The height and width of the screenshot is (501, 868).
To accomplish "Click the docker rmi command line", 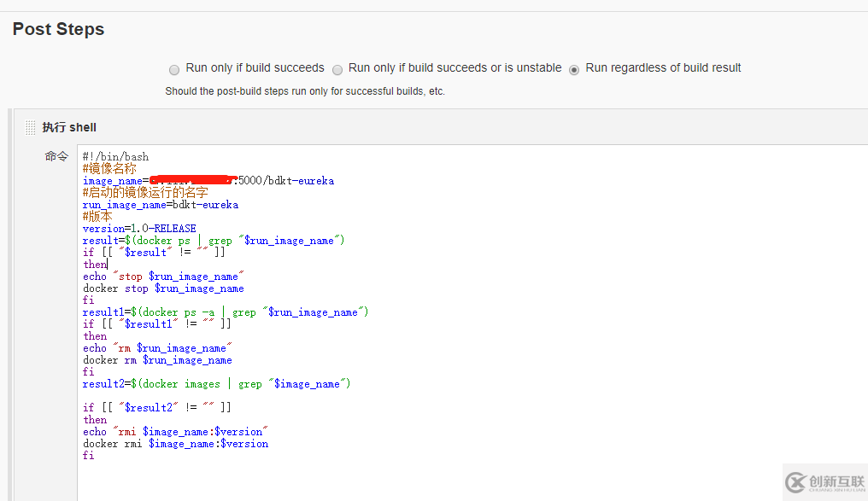I will point(174,443).
